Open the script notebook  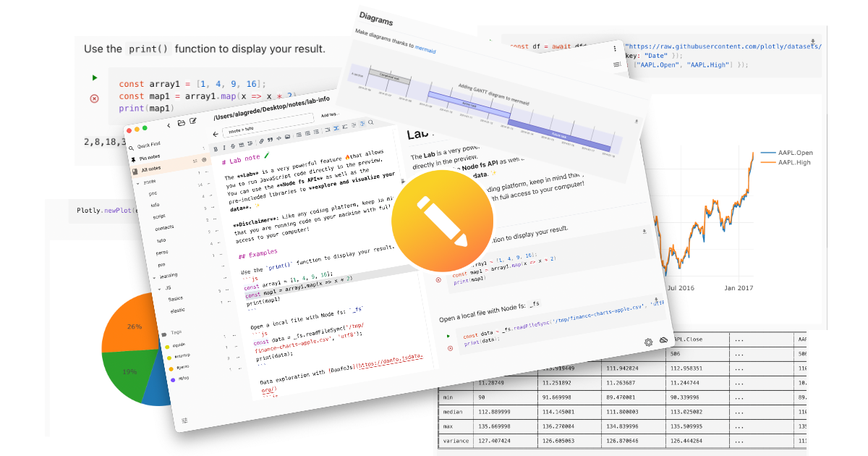click(159, 216)
